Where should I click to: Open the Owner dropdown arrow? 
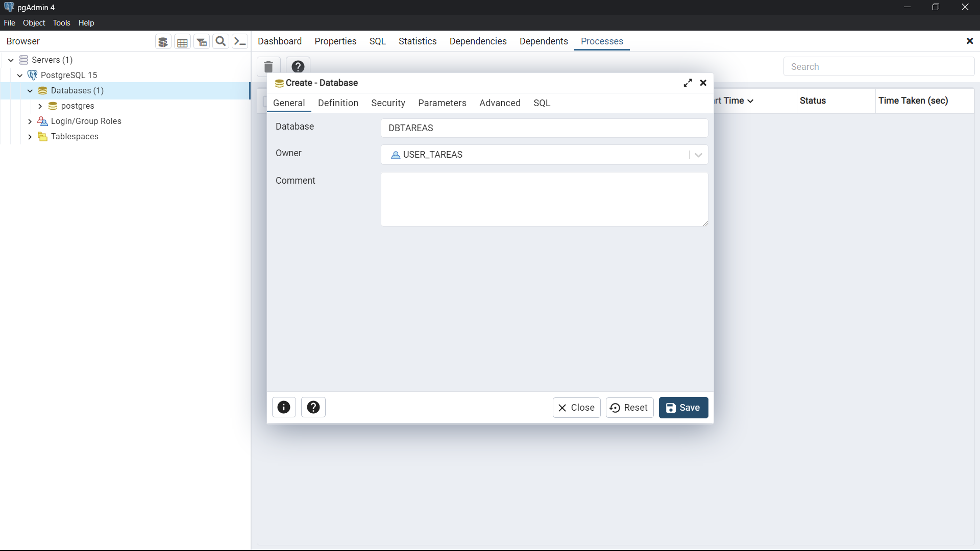698,155
